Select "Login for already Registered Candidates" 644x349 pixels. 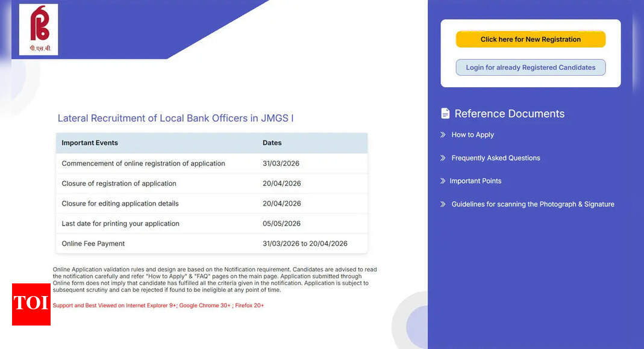click(x=530, y=67)
